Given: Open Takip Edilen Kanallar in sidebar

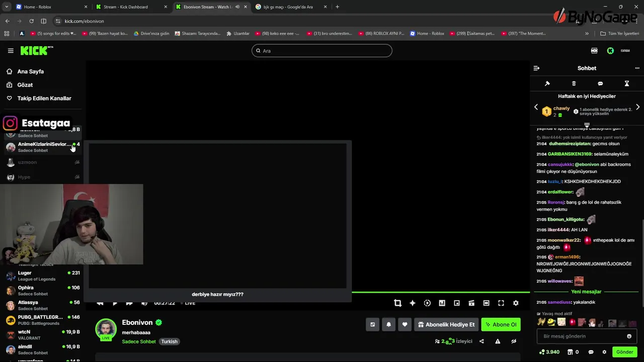Looking at the screenshot, I should 44,99.
